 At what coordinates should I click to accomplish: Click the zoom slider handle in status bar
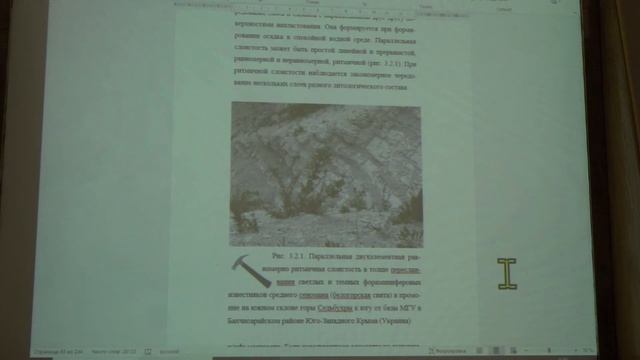coord(549,350)
